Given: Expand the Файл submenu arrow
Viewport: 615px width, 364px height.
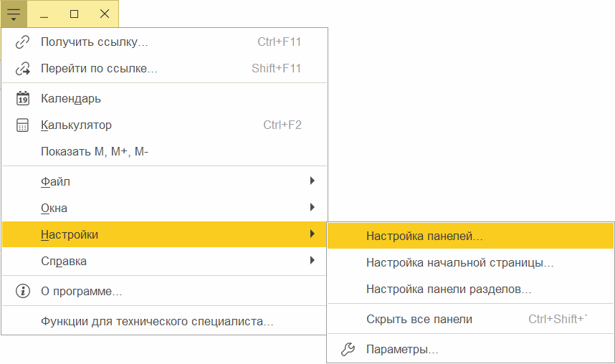Looking at the screenshot, I should 313,181.
